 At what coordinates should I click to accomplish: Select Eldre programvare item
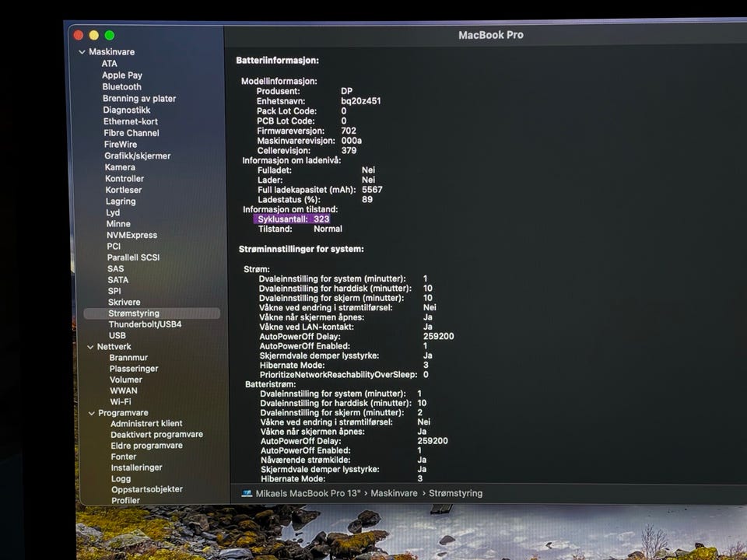(147, 446)
